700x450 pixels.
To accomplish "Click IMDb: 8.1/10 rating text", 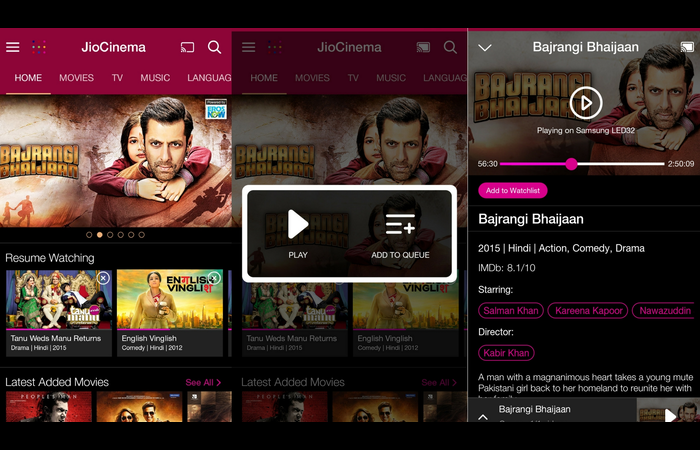I will [507, 268].
